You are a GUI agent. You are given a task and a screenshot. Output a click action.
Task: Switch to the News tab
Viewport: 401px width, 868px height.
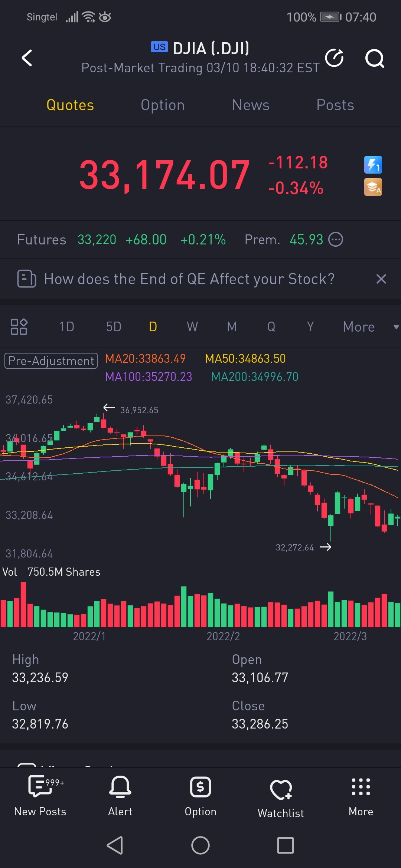click(251, 105)
